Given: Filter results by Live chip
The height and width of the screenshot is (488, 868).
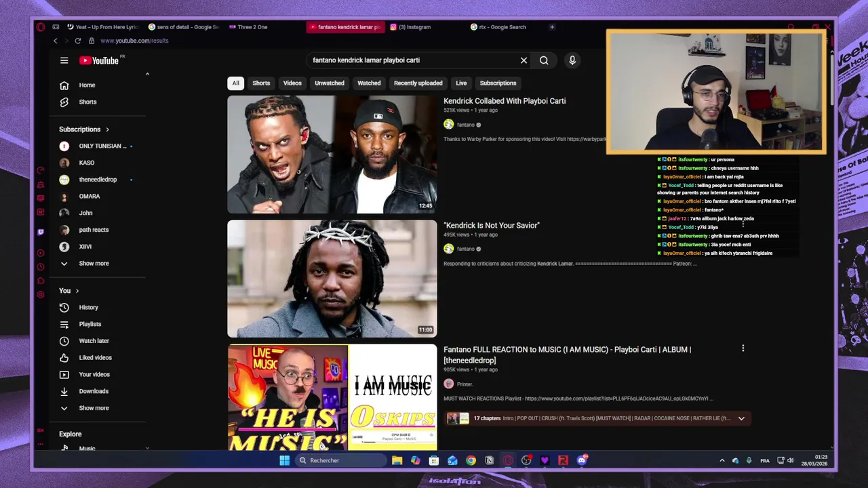Looking at the screenshot, I should coord(461,83).
